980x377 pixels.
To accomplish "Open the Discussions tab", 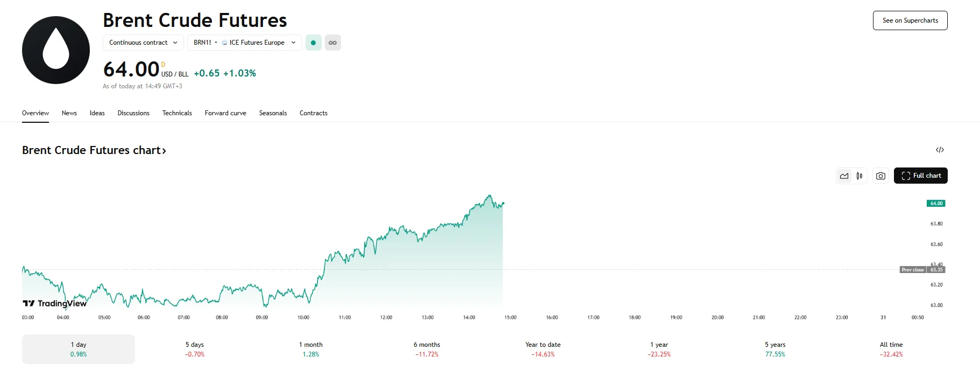I will 133,113.
